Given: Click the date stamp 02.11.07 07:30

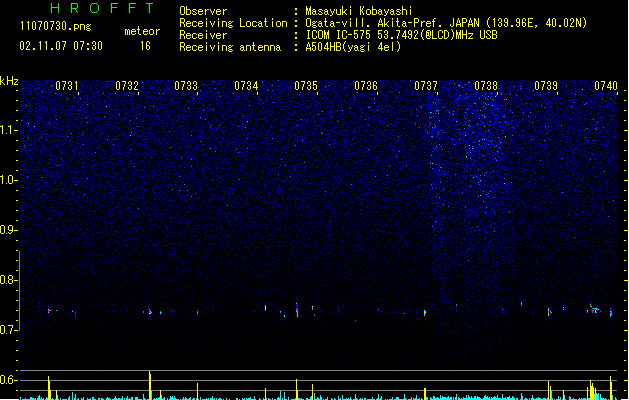Looking at the screenshot, I should coord(61,46).
